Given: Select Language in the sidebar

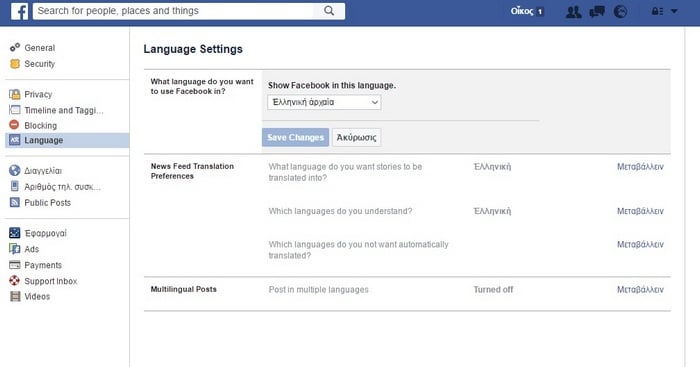Looking at the screenshot, I should (x=67, y=140).
